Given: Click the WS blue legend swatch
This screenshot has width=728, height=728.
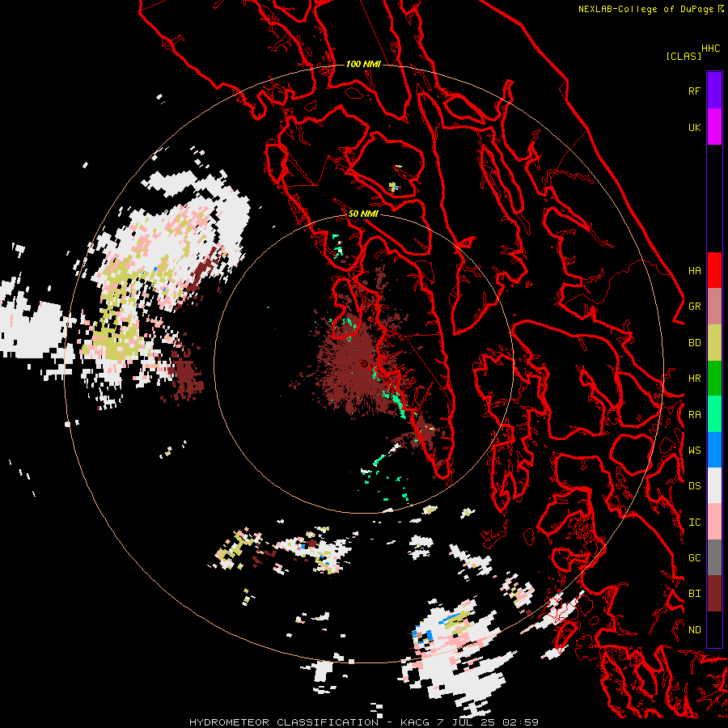Looking at the screenshot, I should pos(714,450).
